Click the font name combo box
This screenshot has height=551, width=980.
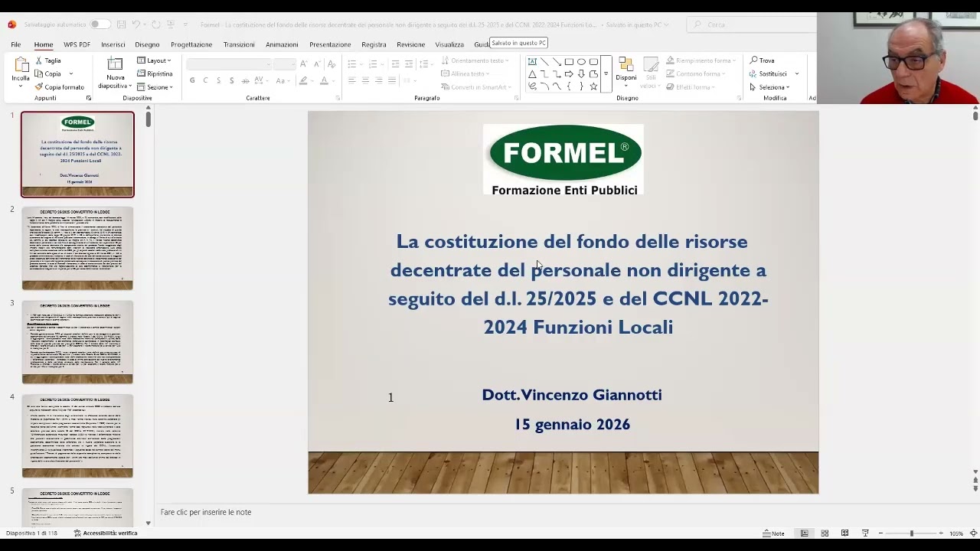[x=229, y=64]
